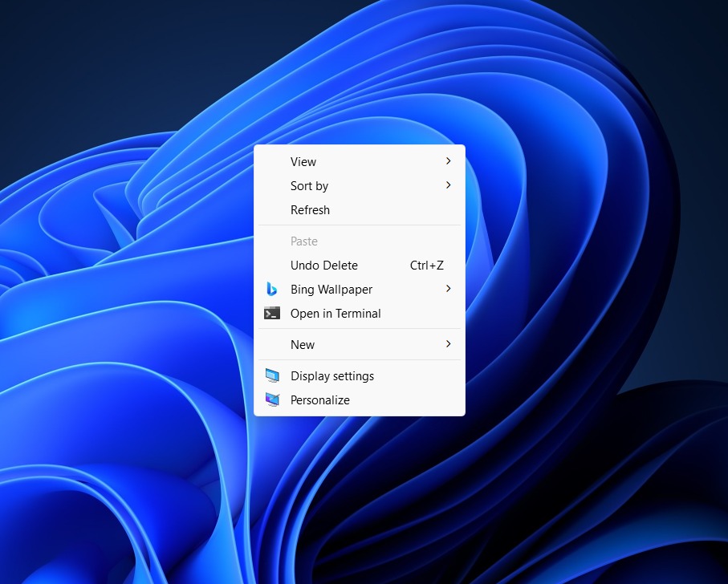Open the New menu entry
This screenshot has width=728, height=584.
[x=360, y=345]
